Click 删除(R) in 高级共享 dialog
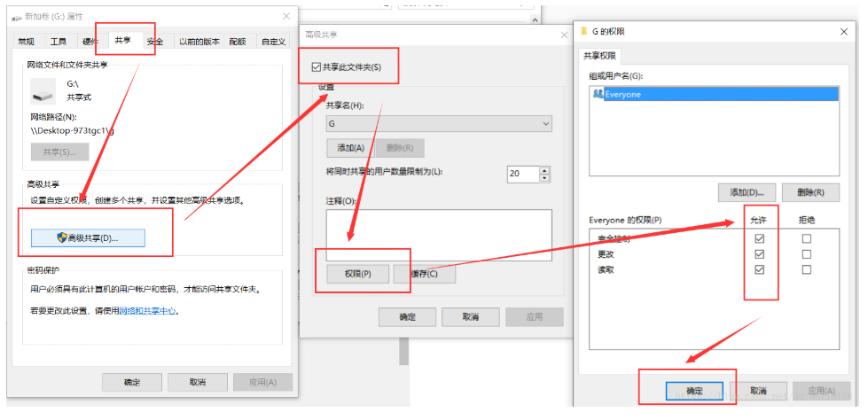868x420 pixels. coord(400,148)
